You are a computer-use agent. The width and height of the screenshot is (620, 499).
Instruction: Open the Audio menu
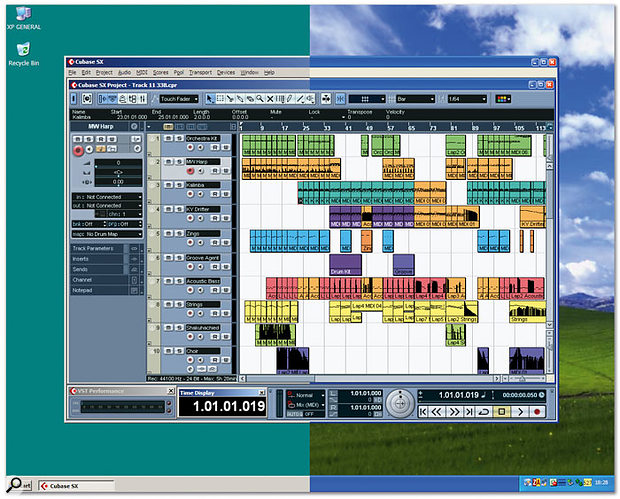pos(125,72)
